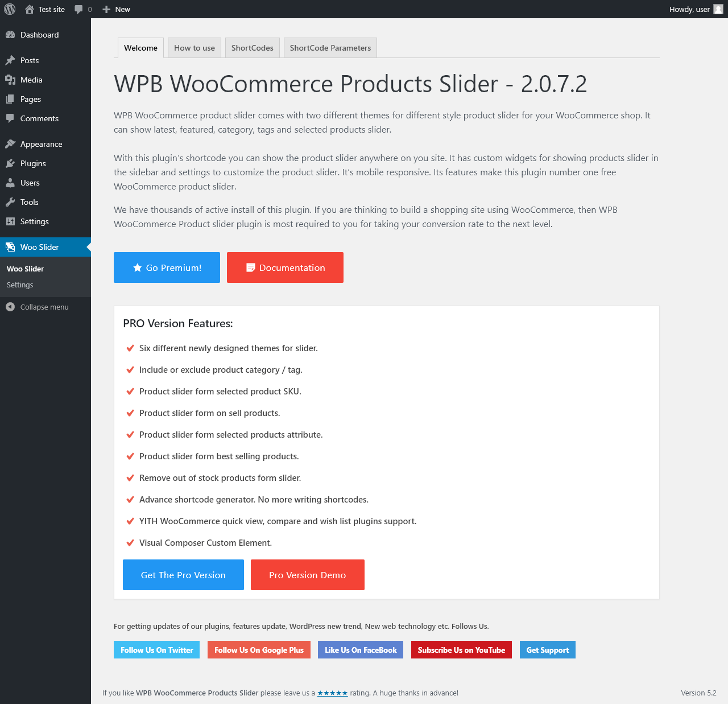Click the Comments bubble icon in sidebar
The image size is (728, 704).
tap(10, 118)
